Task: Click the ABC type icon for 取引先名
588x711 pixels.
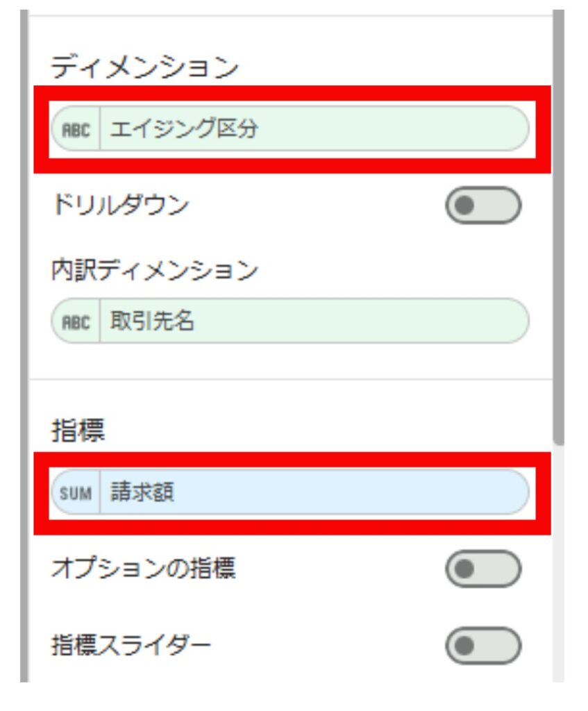Action: tap(76, 321)
